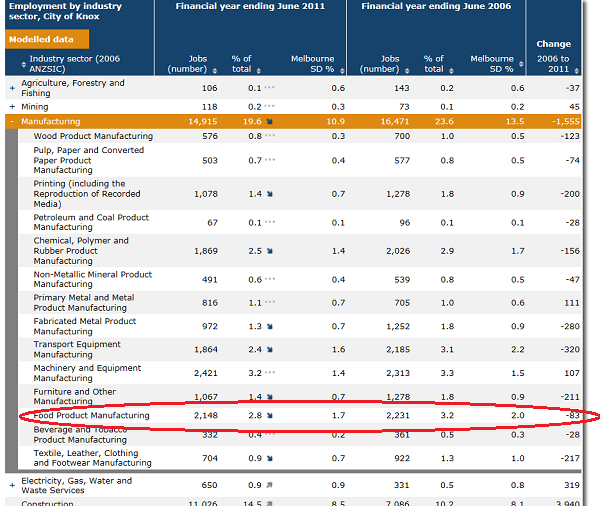Screen dimensions: 600x506
Task: Expand Electricity, Gas, Water and Waste Services
Action: click(12, 486)
